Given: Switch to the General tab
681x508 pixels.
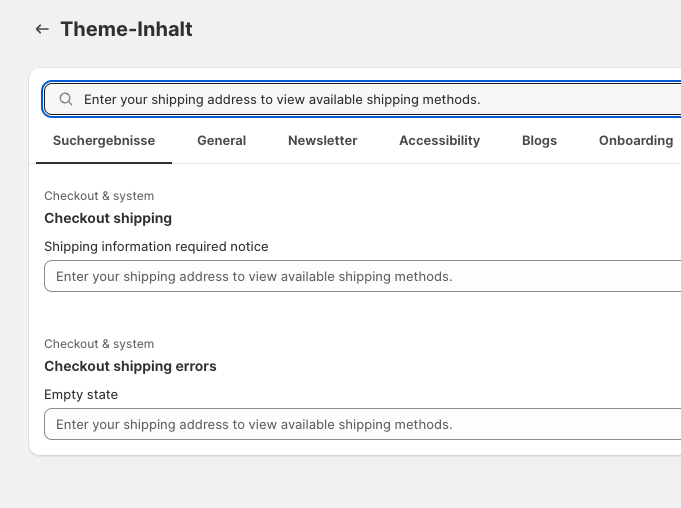Looking at the screenshot, I should pos(221,141).
